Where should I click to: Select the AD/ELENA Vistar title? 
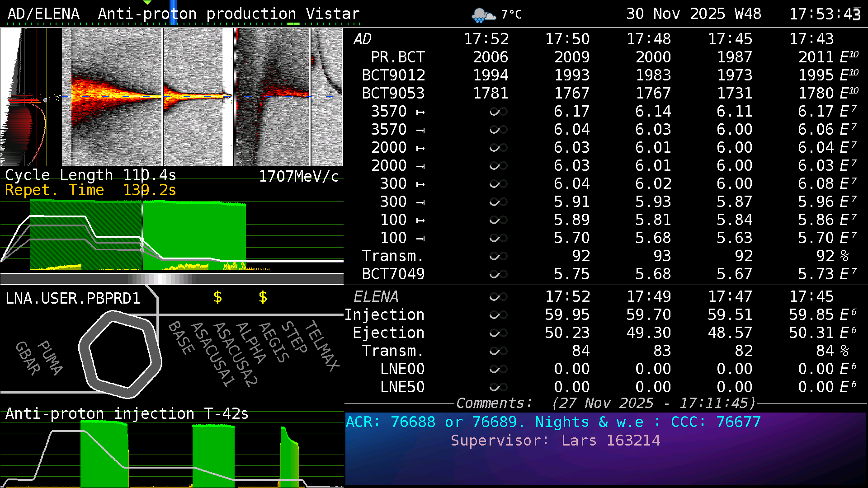coord(181,14)
